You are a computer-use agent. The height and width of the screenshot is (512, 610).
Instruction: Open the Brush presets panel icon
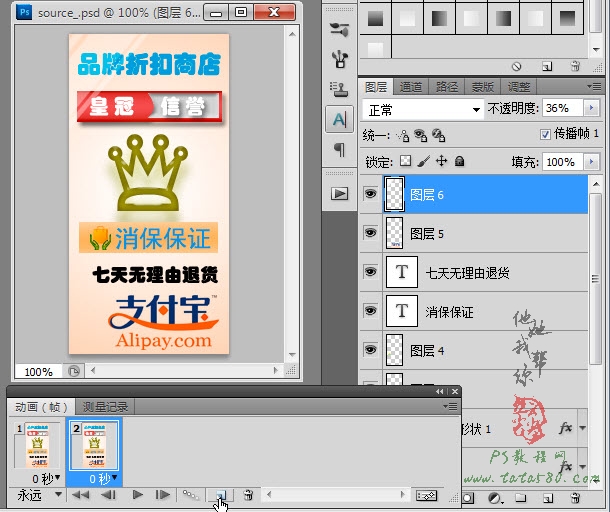point(340,60)
